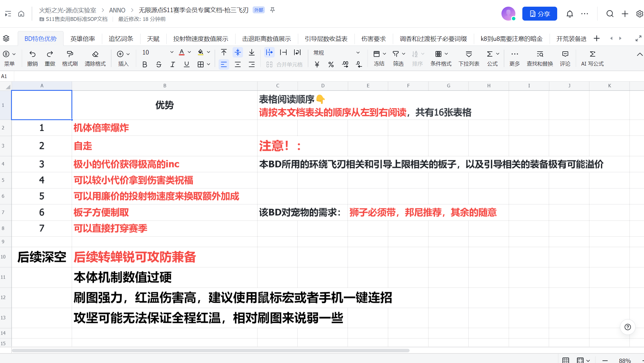Toggle bold formatting
Screen dimensions: 644x363
point(145,64)
